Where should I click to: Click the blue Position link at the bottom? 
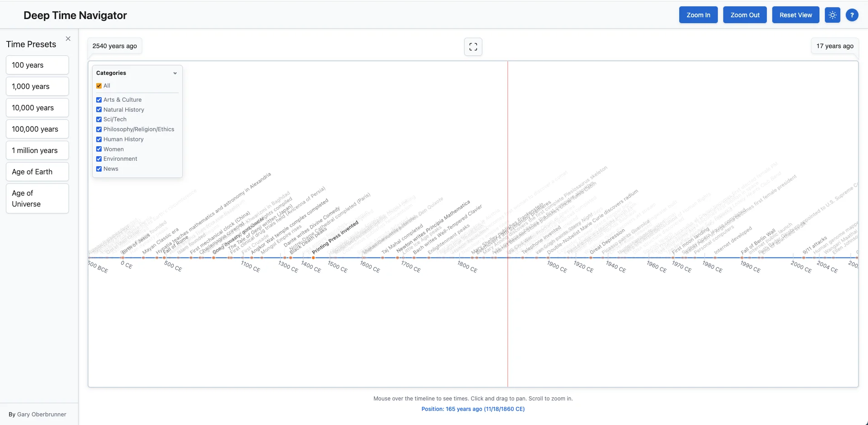[473, 409]
